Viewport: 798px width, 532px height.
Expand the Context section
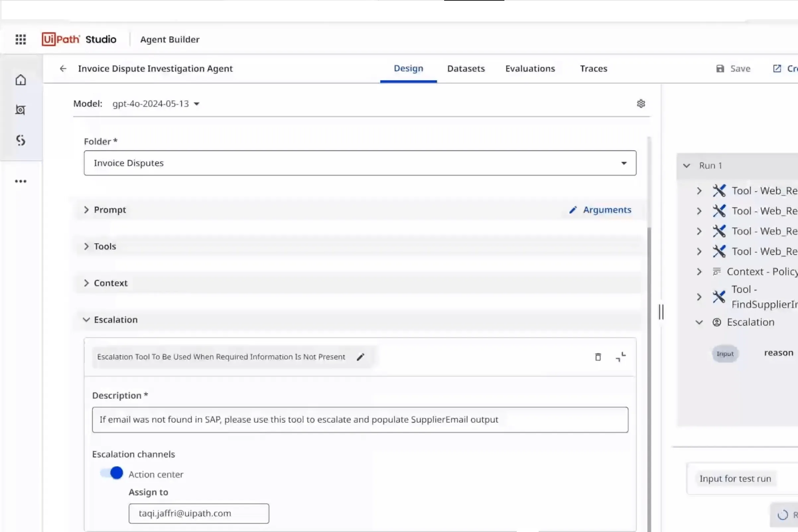coord(86,283)
